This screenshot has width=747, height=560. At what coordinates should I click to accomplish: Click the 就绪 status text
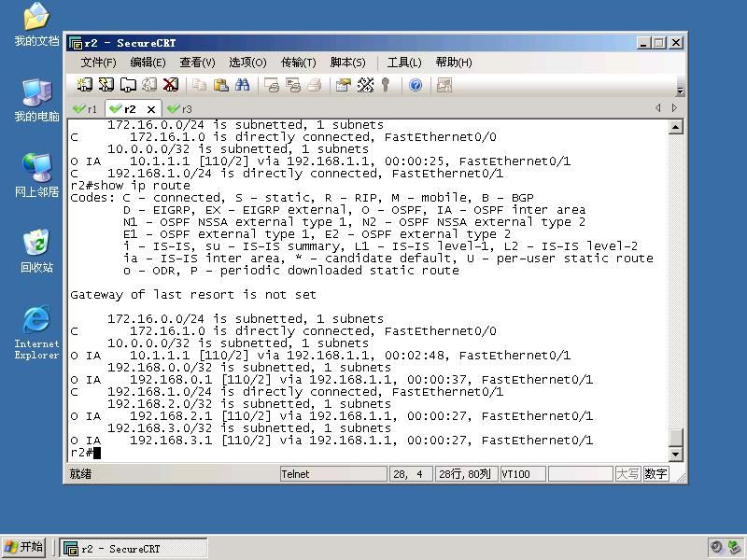80,474
